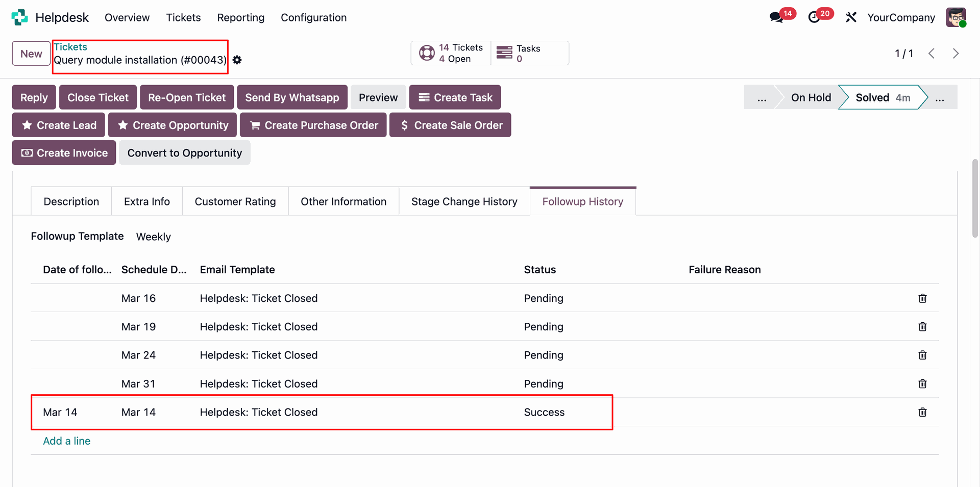Open the Configuration menu

(313, 17)
